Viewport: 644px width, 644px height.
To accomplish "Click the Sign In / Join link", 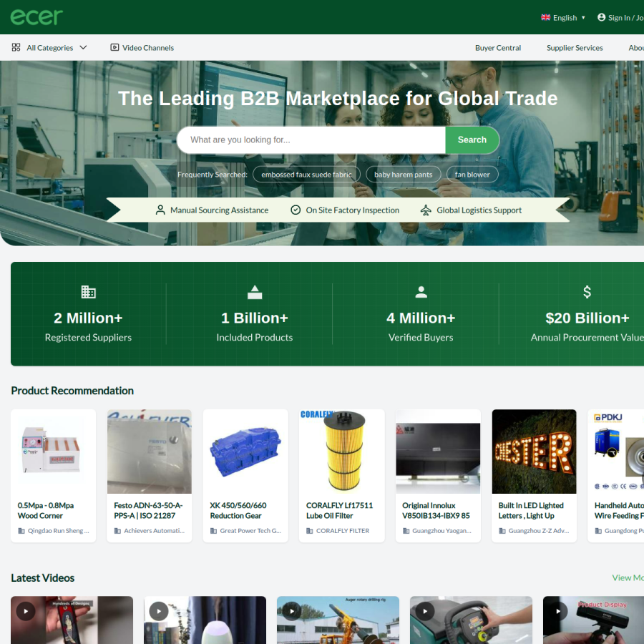I will tap(625, 18).
